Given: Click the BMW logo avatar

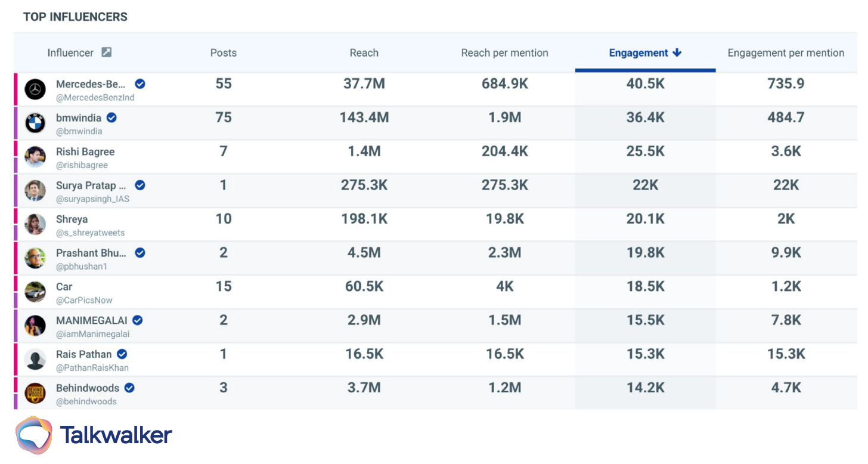Looking at the screenshot, I should click(x=35, y=123).
